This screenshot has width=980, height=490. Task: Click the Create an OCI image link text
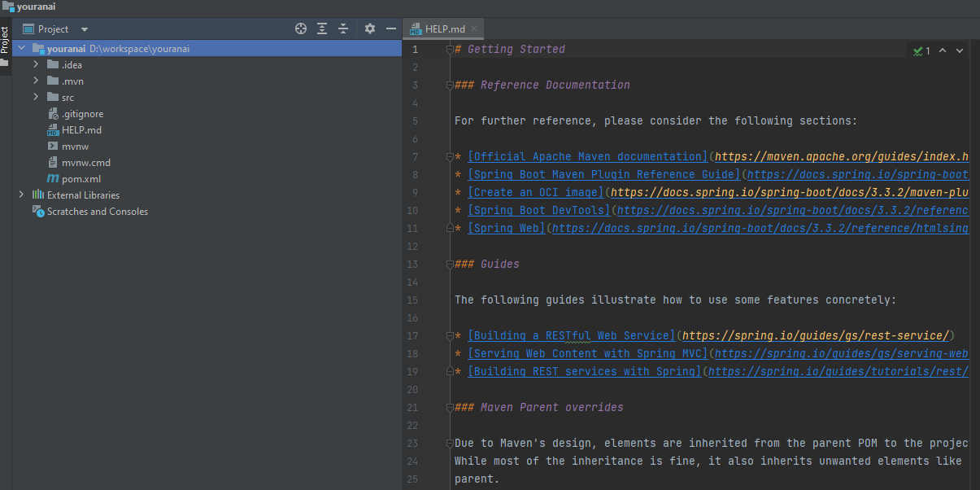point(536,193)
